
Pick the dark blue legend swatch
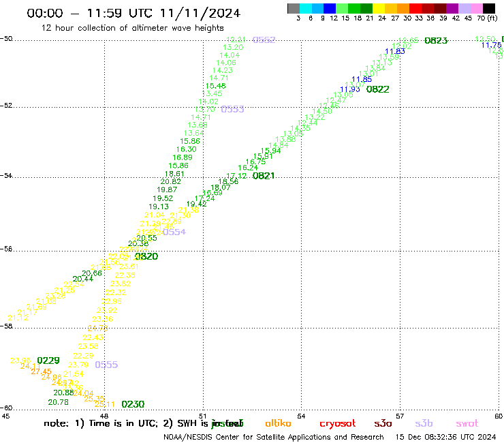[x=330, y=8]
